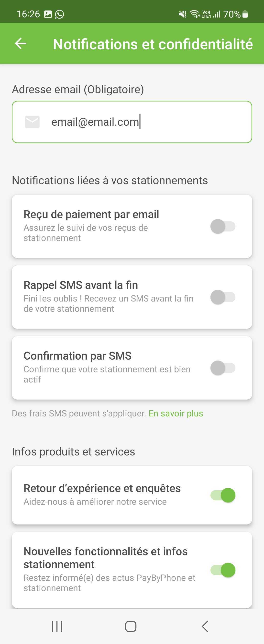Tap Notifications et confidentialité header title
The image size is (264, 644).
click(x=153, y=44)
